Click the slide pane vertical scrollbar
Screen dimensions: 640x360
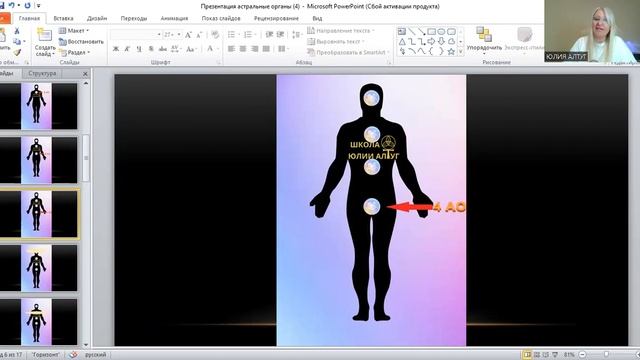tap(86, 158)
